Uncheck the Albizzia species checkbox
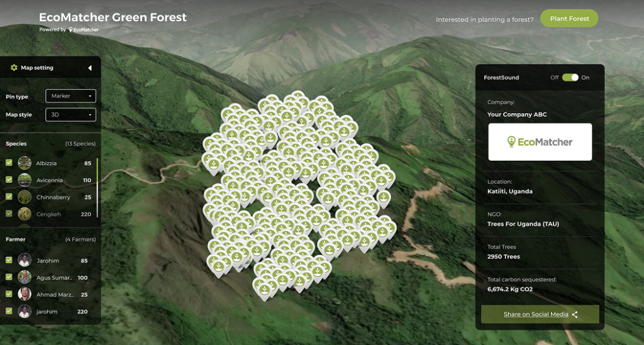The image size is (644, 345). (x=9, y=163)
